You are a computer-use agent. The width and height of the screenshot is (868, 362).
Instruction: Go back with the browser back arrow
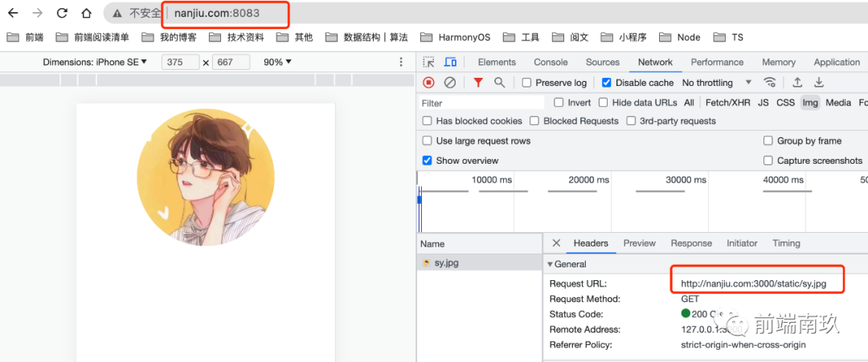(x=13, y=13)
